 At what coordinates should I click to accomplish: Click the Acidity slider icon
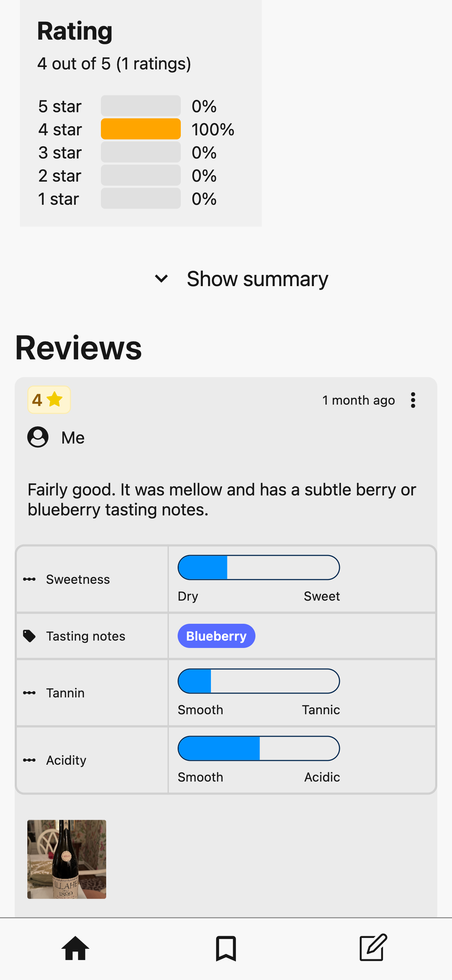coord(30,760)
